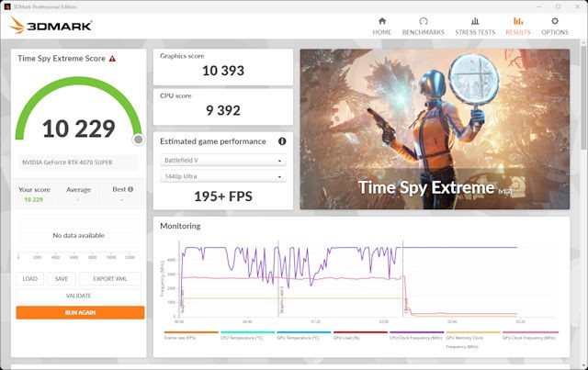Click the overall score 10 229
Viewport: 588px width, 370px height.
pos(78,129)
